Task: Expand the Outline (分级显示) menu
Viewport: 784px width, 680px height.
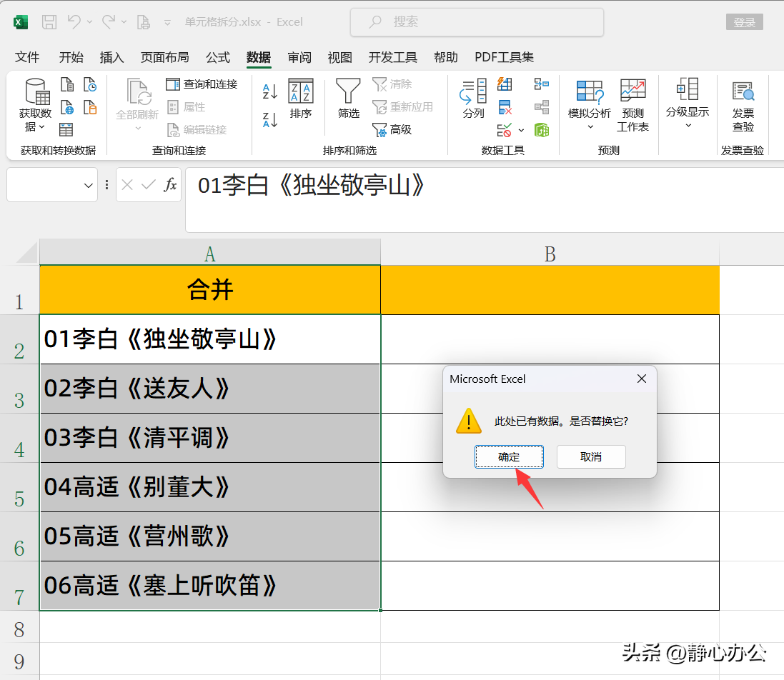Action: (688, 104)
